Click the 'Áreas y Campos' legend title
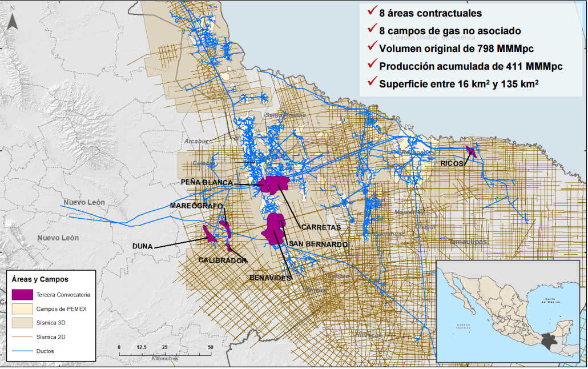 pyautogui.click(x=40, y=279)
